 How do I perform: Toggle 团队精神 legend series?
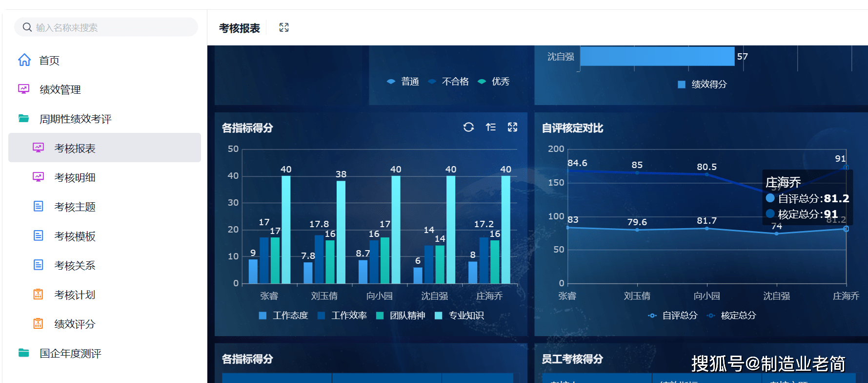coord(401,316)
